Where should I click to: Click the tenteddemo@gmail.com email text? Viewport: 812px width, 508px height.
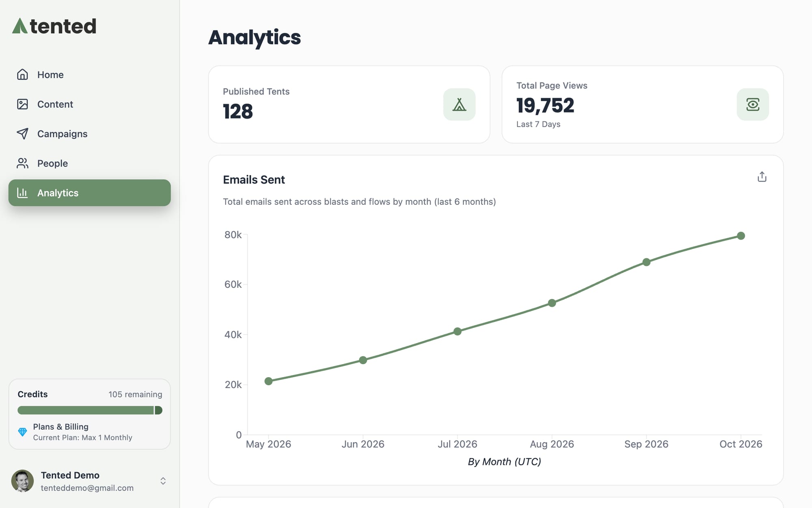87,488
